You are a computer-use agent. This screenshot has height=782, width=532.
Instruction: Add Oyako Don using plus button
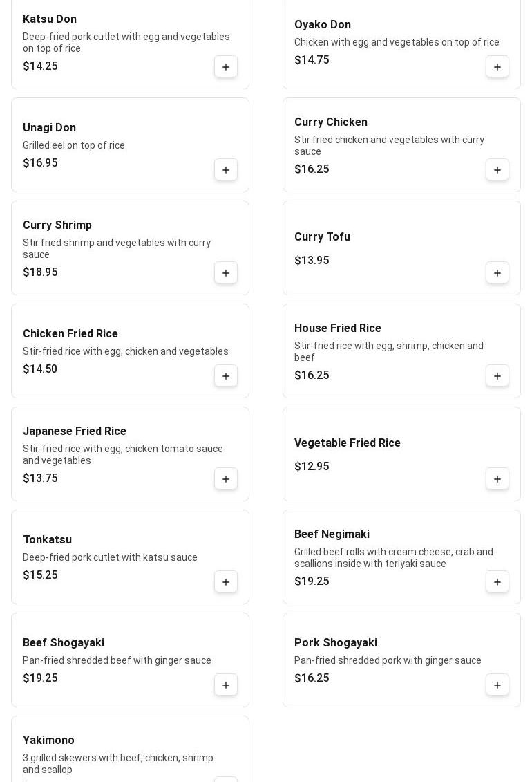497,67
